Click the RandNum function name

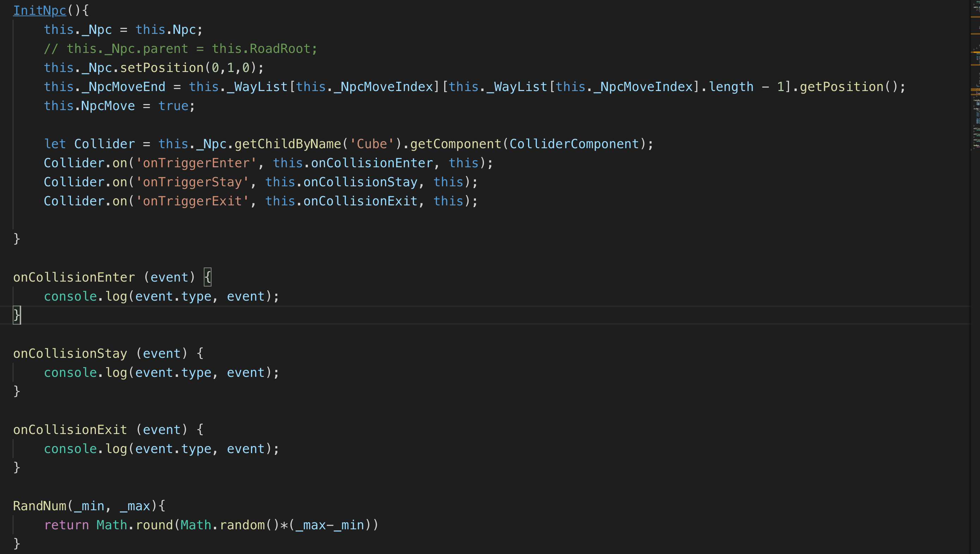click(x=39, y=506)
